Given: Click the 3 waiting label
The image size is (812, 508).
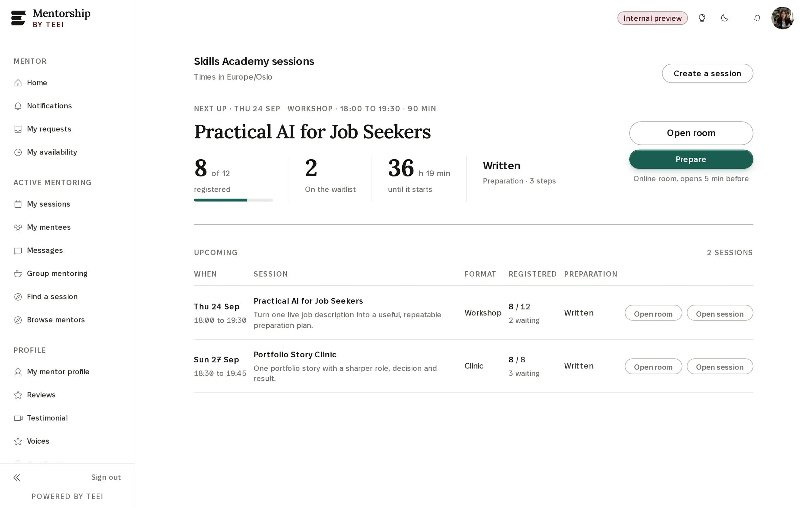Looking at the screenshot, I should click(524, 374).
